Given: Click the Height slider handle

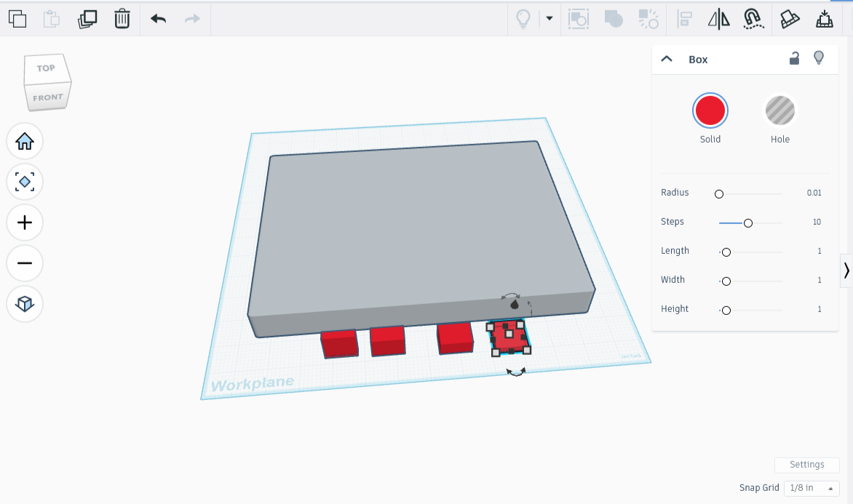Looking at the screenshot, I should [x=726, y=311].
